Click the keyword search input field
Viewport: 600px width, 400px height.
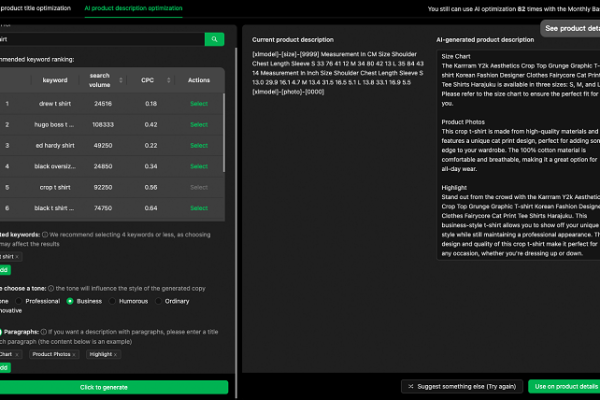tap(102, 39)
